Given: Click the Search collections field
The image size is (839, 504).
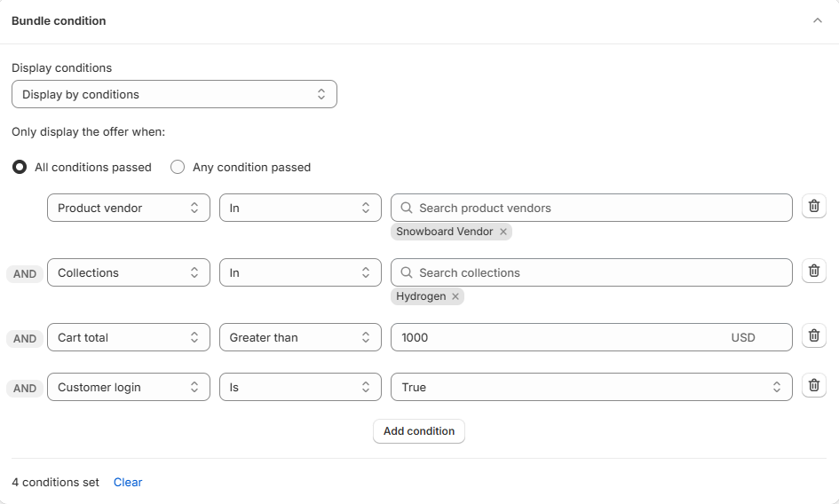Looking at the screenshot, I should [600, 272].
